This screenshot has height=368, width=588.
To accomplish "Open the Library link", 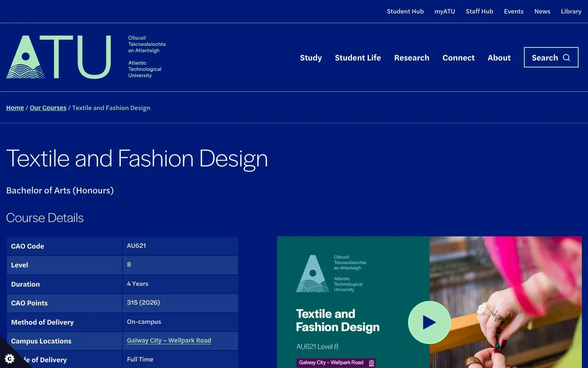I will pos(571,11).
